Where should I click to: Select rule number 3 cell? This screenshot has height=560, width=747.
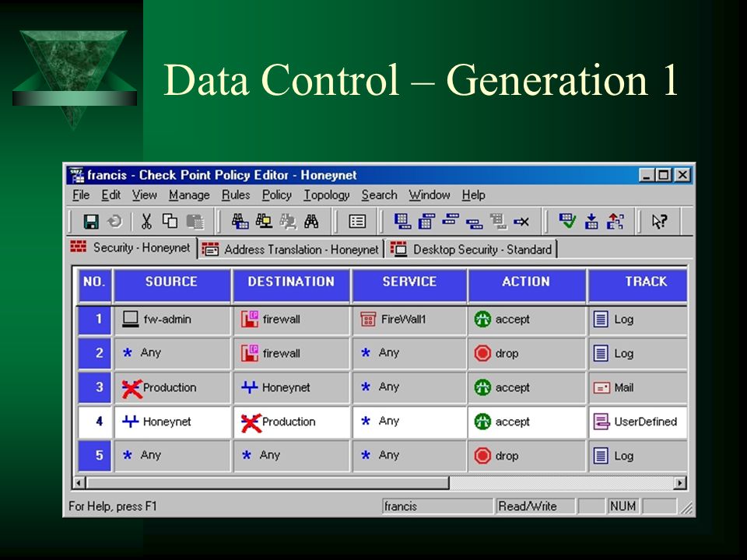[94, 387]
